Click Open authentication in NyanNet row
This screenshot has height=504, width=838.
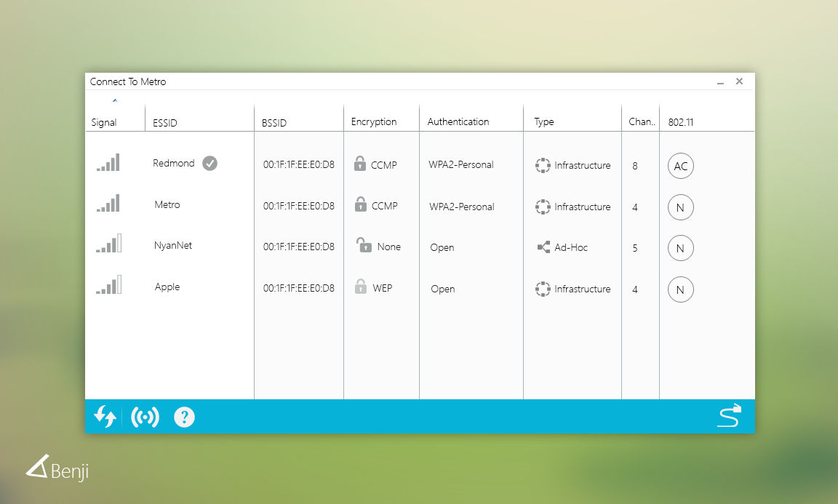tap(442, 247)
